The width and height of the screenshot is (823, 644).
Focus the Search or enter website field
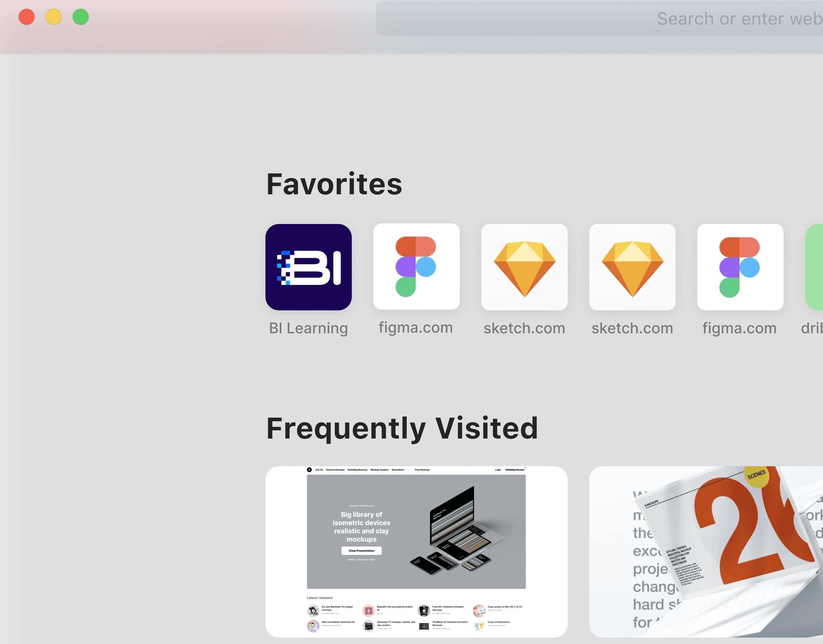pos(599,19)
